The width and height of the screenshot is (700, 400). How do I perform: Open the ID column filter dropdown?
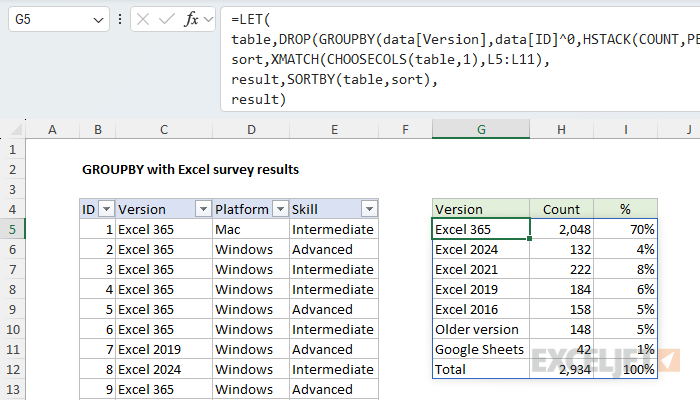[x=106, y=209]
